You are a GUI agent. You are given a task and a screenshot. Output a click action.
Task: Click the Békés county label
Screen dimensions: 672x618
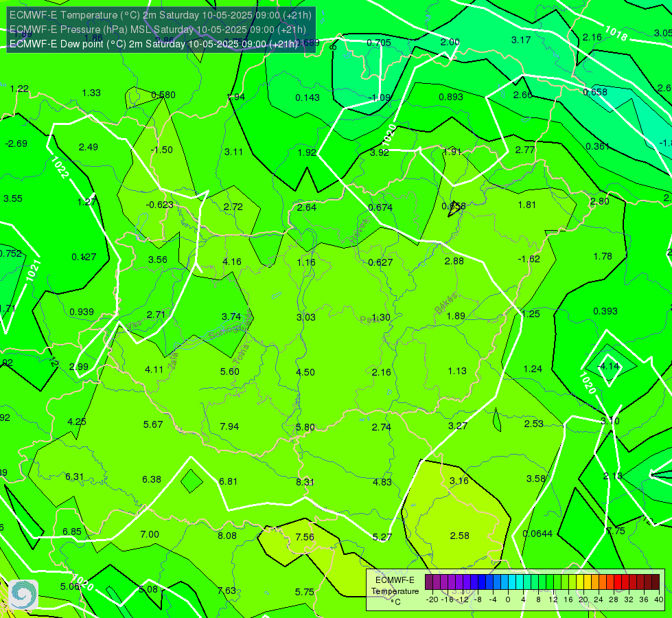point(447,304)
